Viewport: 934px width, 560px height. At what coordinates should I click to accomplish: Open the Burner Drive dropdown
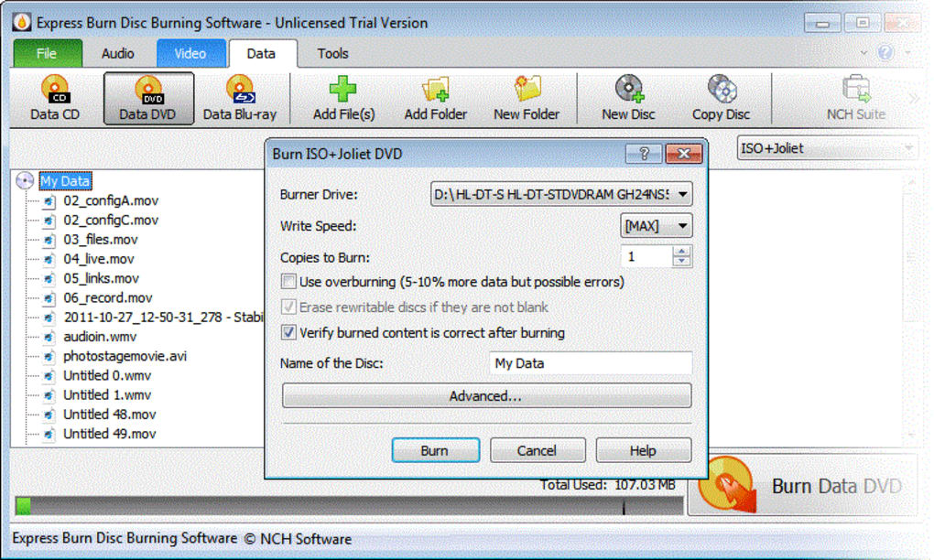tap(681, 194)
